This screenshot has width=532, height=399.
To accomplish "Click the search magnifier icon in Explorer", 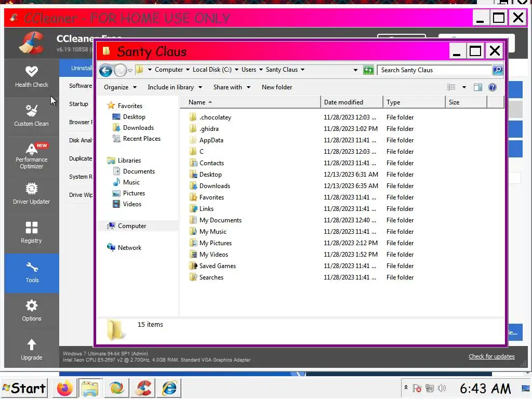I will pyautogui.click(x=498, y=70).
